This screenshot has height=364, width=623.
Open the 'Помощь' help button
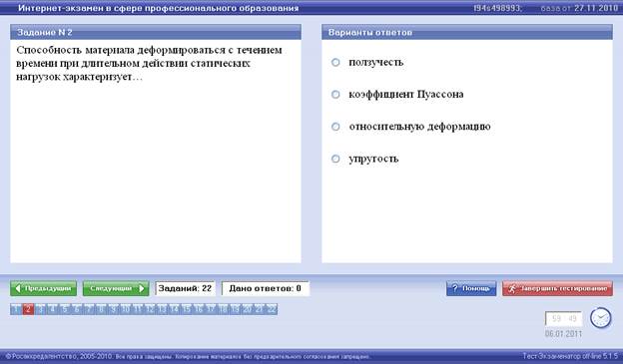point(471,288)
